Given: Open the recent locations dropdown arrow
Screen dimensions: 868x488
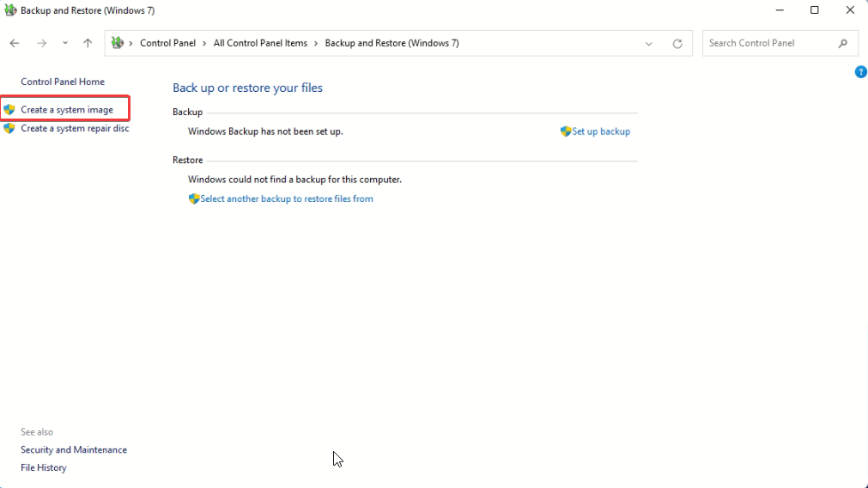Looking at the screenshot, I should (x=65, y=43).
